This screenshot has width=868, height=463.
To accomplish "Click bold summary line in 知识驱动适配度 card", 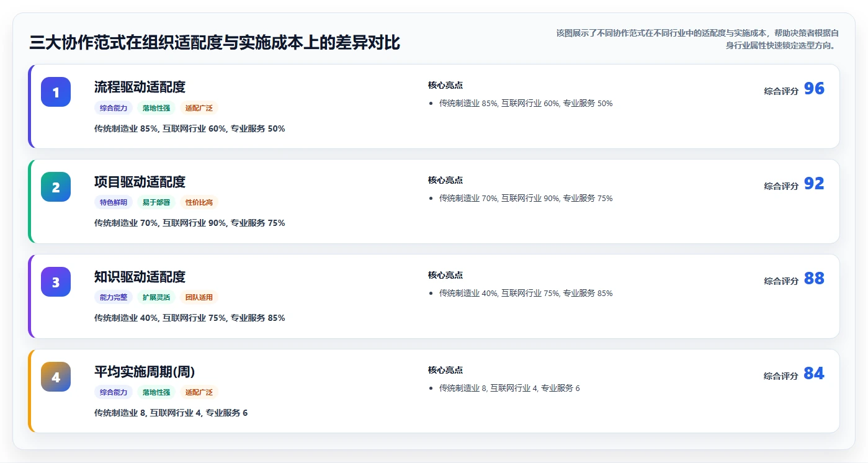I will point(190,318).
